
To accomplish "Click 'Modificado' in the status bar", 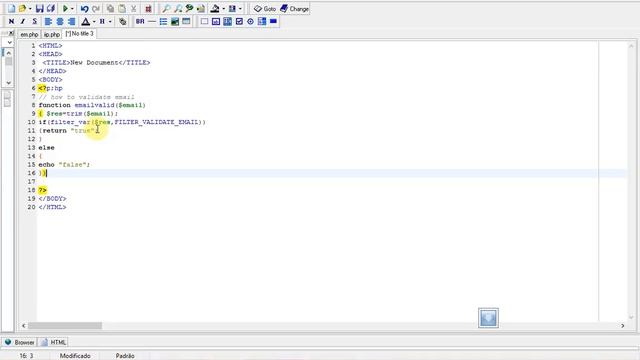I will tap(75, 356).
